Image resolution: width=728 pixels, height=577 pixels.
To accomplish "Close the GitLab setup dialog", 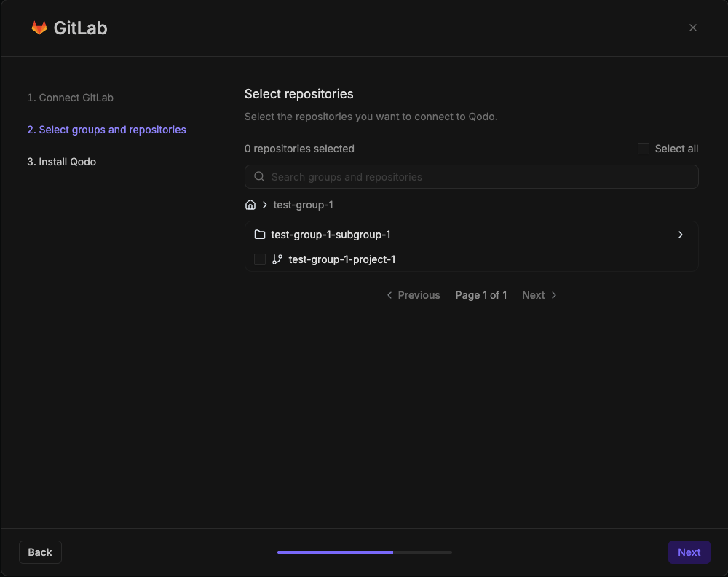I will pos(693,28).
